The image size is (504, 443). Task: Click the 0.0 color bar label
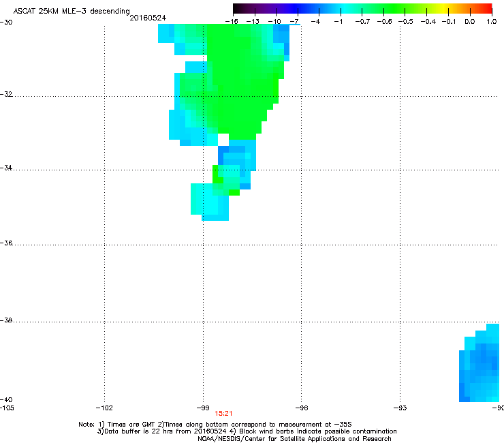click(x=470, y=22)
